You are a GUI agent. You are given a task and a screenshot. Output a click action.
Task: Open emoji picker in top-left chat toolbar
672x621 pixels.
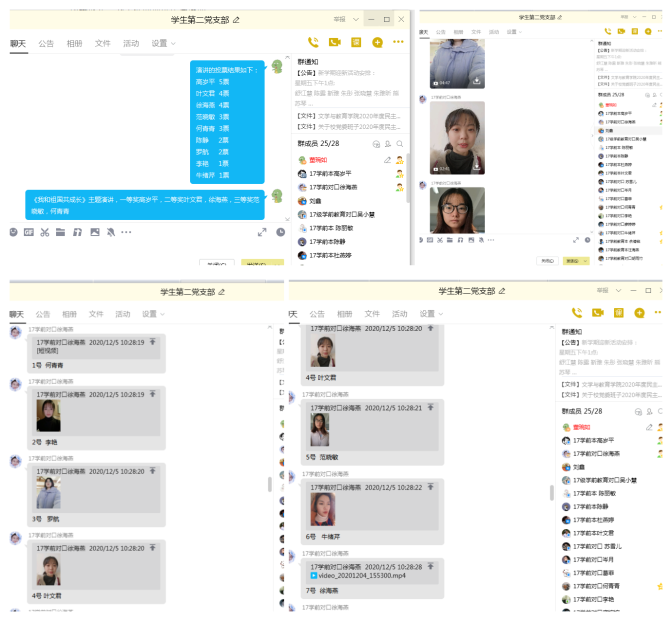click(13, 232)
